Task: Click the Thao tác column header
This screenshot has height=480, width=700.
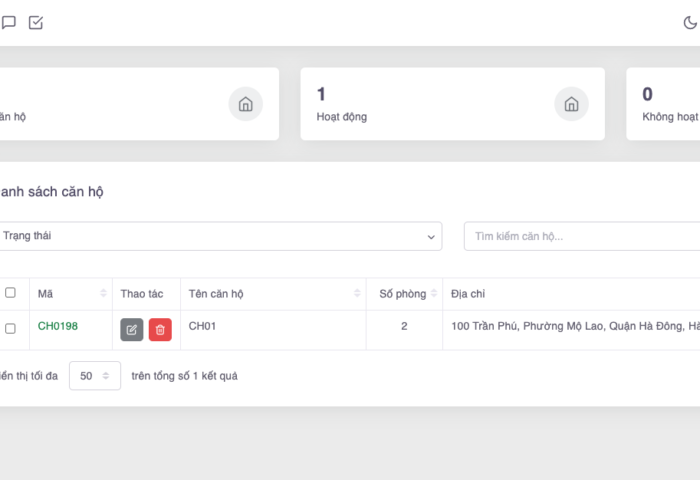Action: point(142,294)
